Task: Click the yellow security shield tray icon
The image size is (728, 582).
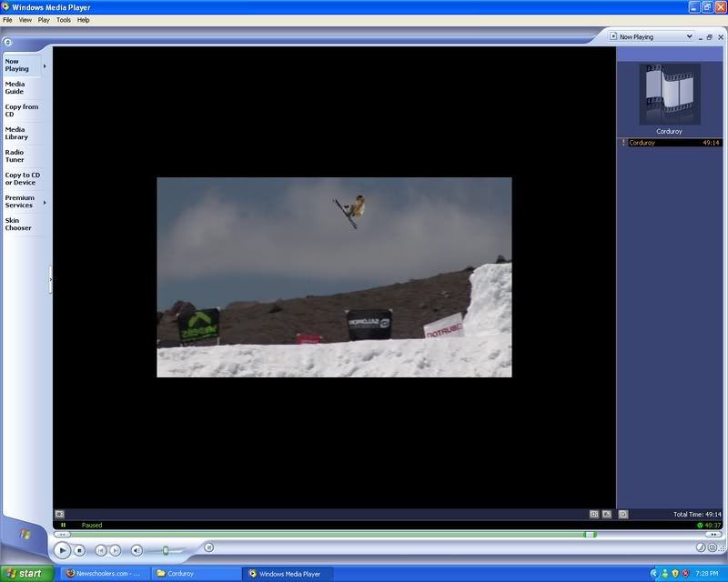Action: [675, 574]
